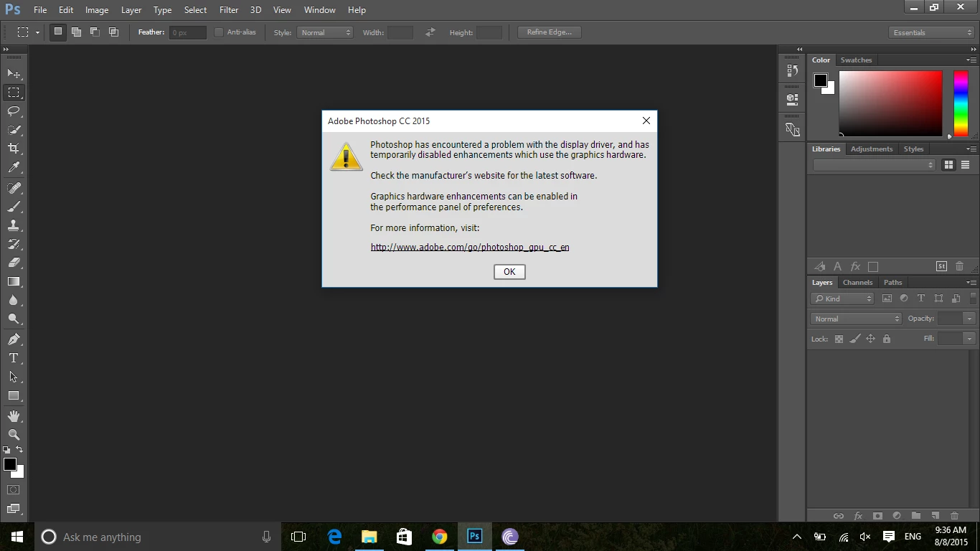Viewport: 980px width, 551px height.
Task: Select the Rectangular Marquee tool in the toolbox
Action: point(14,93)
